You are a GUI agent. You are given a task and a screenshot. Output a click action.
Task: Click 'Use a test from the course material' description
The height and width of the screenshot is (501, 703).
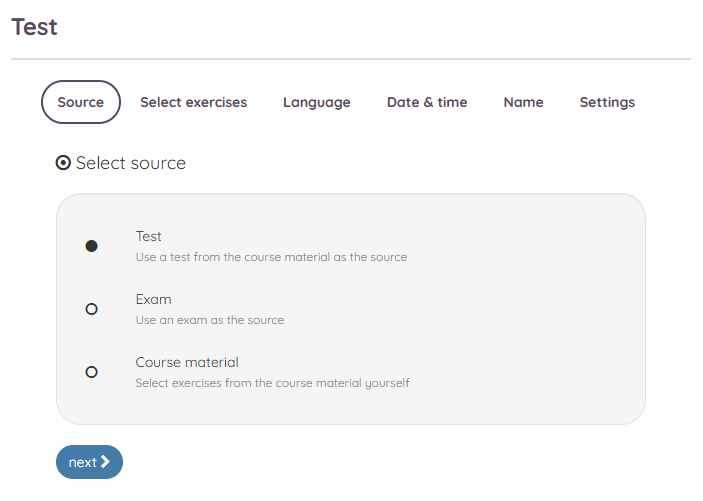click(x=271, y=257)
